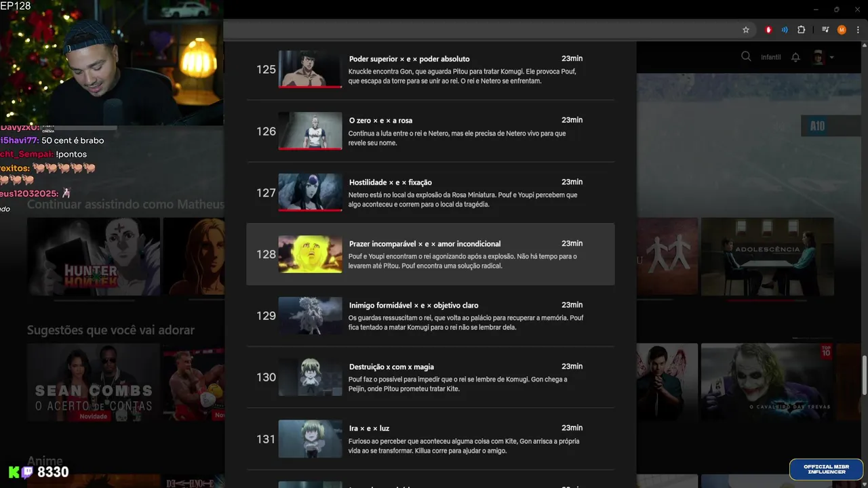Viewport: 868px width, 488px height.
Task: Click the progress bar under episode 125 thumbnail
Action: (310, 87)
